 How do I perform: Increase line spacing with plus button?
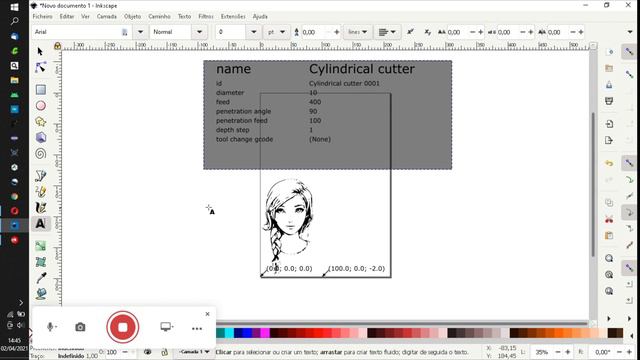[x=337, y=32]
